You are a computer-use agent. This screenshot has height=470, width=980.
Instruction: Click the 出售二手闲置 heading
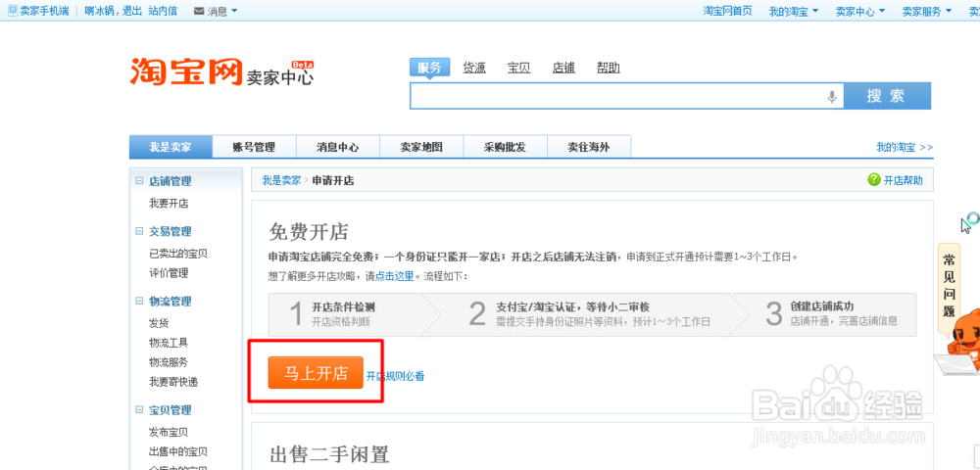tap(329, 453)
